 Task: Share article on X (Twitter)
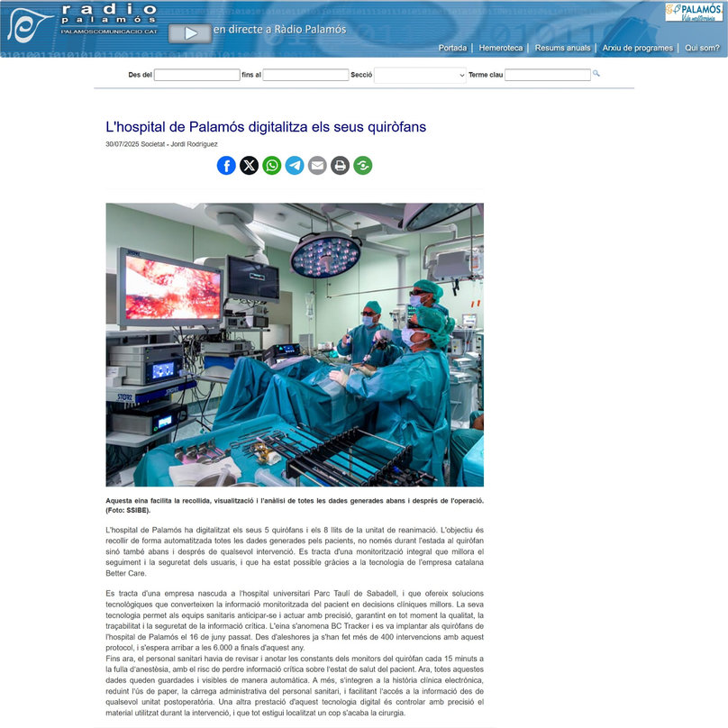tap(249, 165)
